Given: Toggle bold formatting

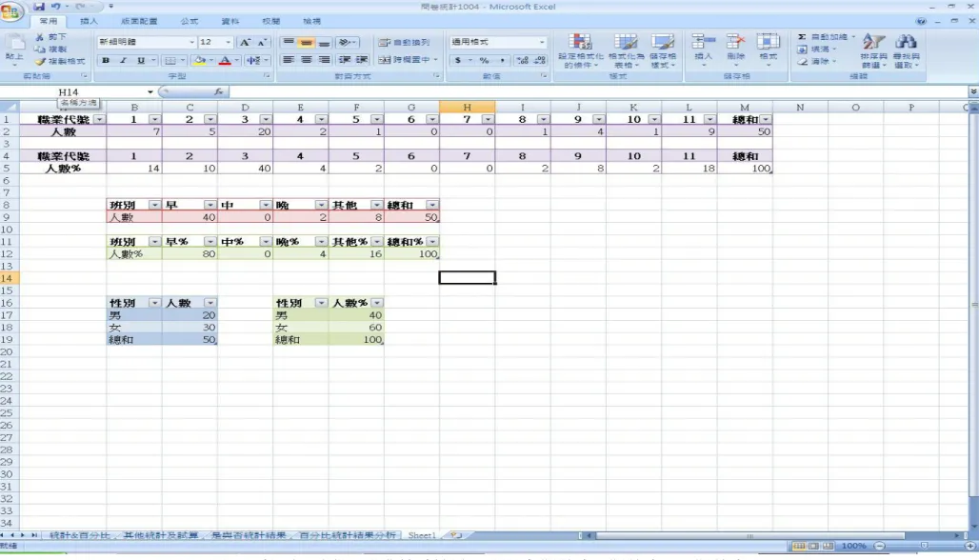Looking at the screenshot, I should [x=106, y=60].
